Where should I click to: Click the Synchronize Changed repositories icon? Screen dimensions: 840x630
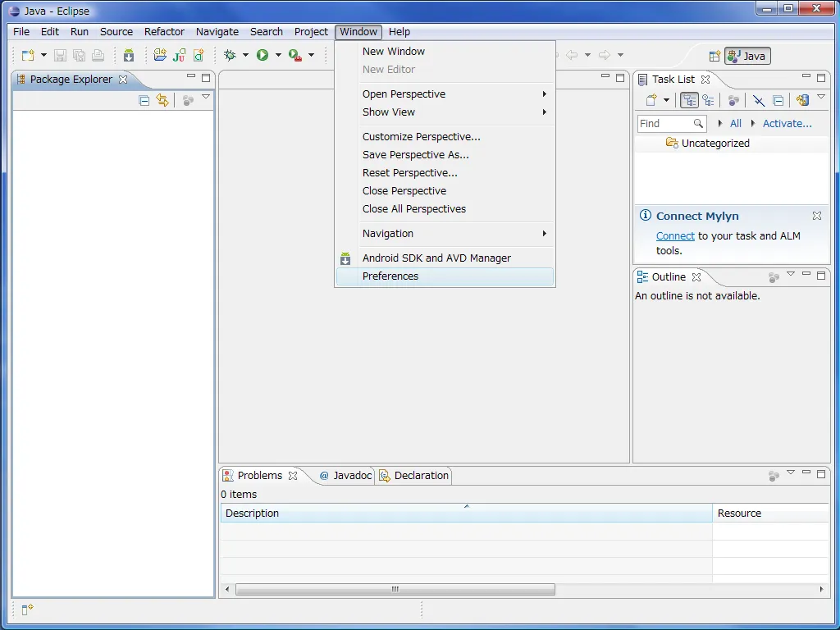(x=802, y=100)
